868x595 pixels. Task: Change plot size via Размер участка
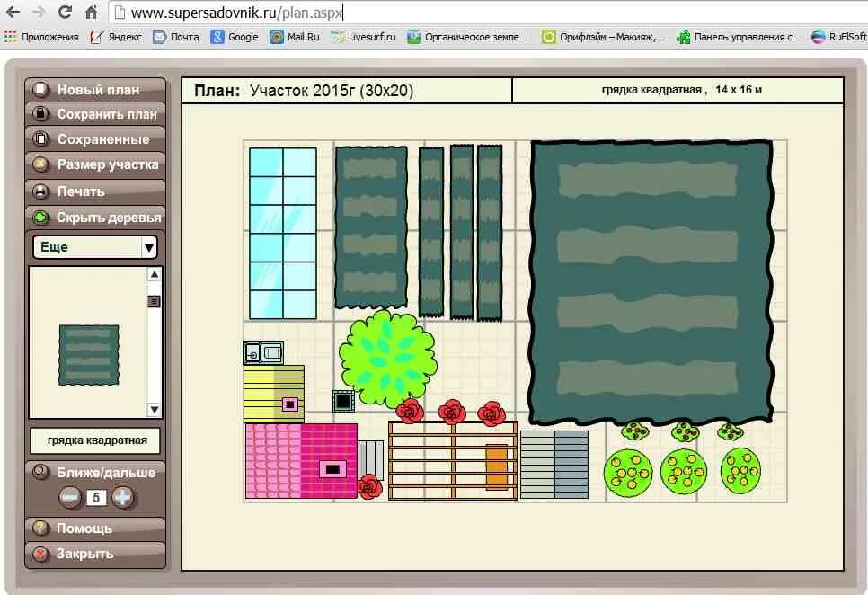click(x=95, y=164)
